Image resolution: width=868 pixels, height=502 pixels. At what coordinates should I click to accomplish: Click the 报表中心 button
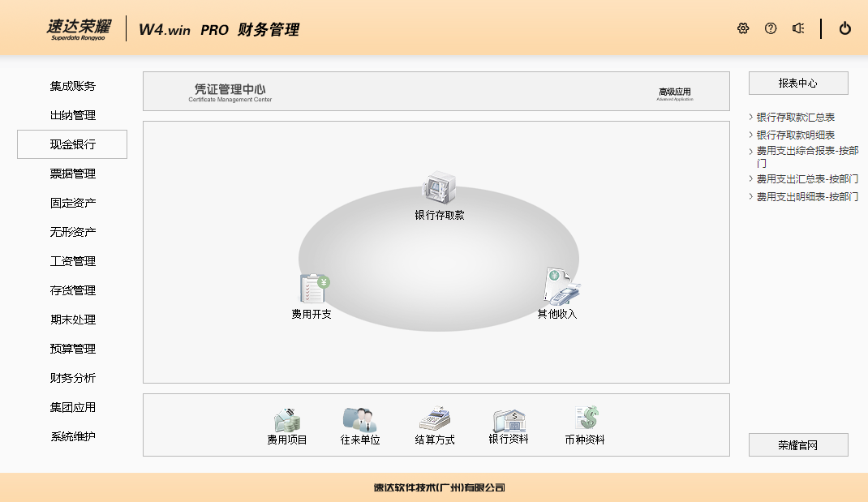coord(798,84)
